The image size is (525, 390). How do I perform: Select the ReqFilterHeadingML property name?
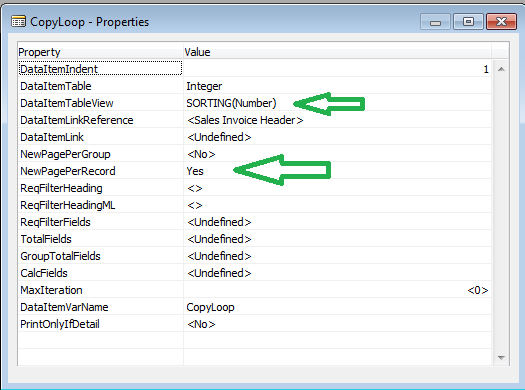tap(68, 205)
